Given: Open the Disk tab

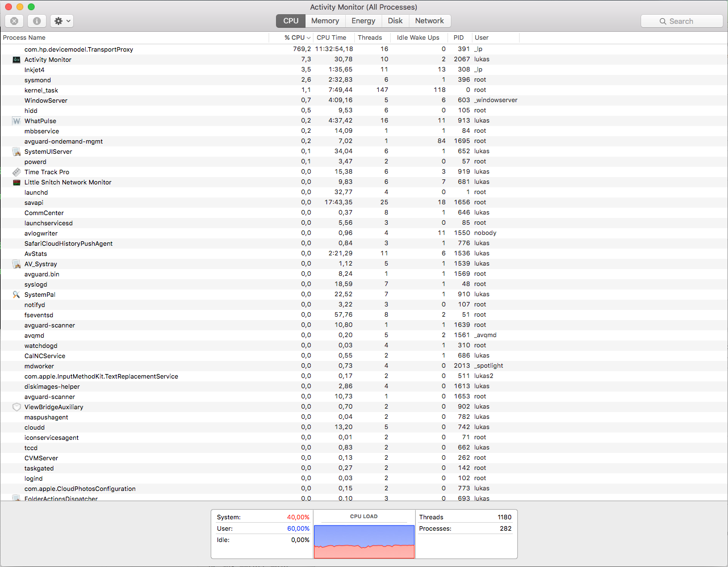Looking at the screenshot, I should [x=395, y=21].
